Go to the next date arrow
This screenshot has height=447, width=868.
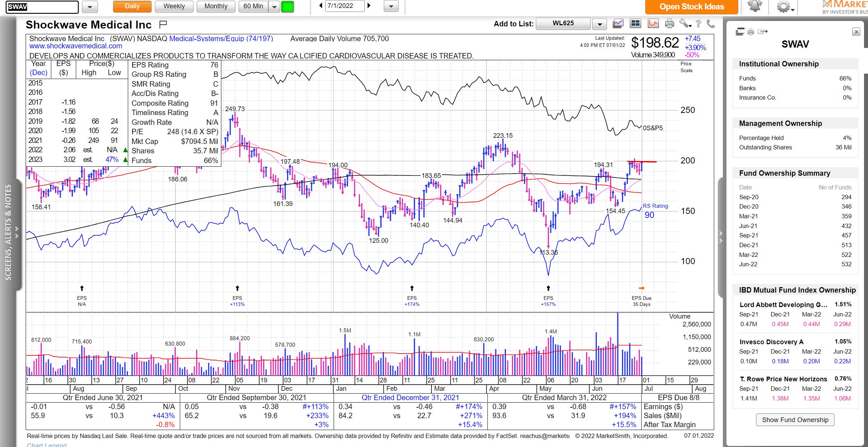369,6
